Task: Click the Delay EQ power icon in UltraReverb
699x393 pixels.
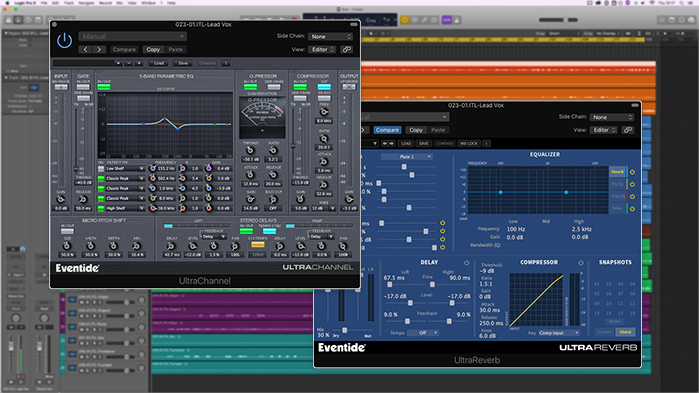Action: pyautogui.click(x=633, y=209)
